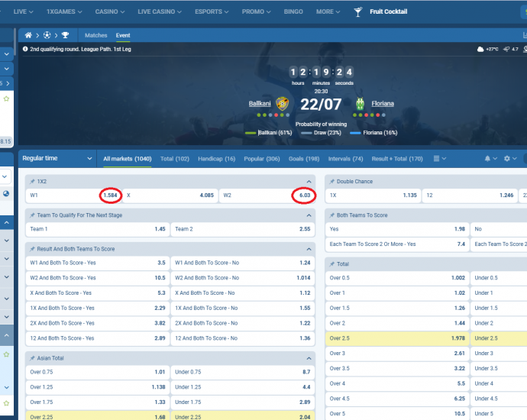Switch to Handicap (16) tab
This screenshot has width=527, height=420.
pos(216,159)
